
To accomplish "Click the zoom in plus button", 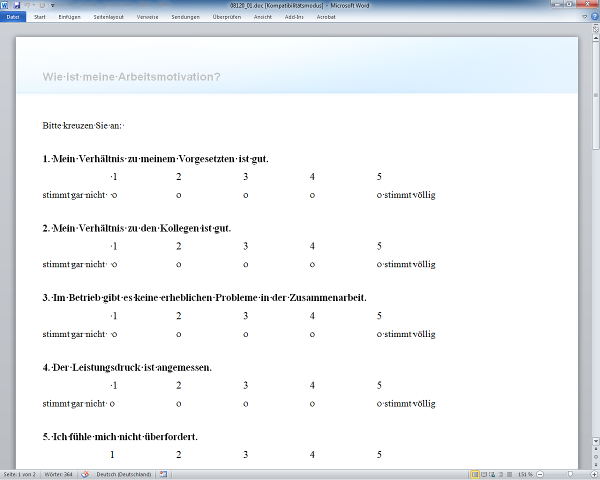I will click(591, 474).
